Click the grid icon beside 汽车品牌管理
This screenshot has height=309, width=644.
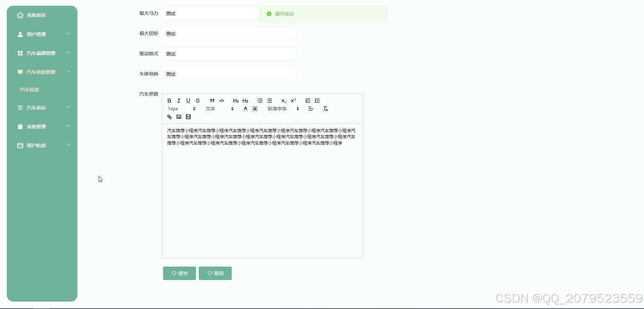pyautogui.click(x=20, y=53)
